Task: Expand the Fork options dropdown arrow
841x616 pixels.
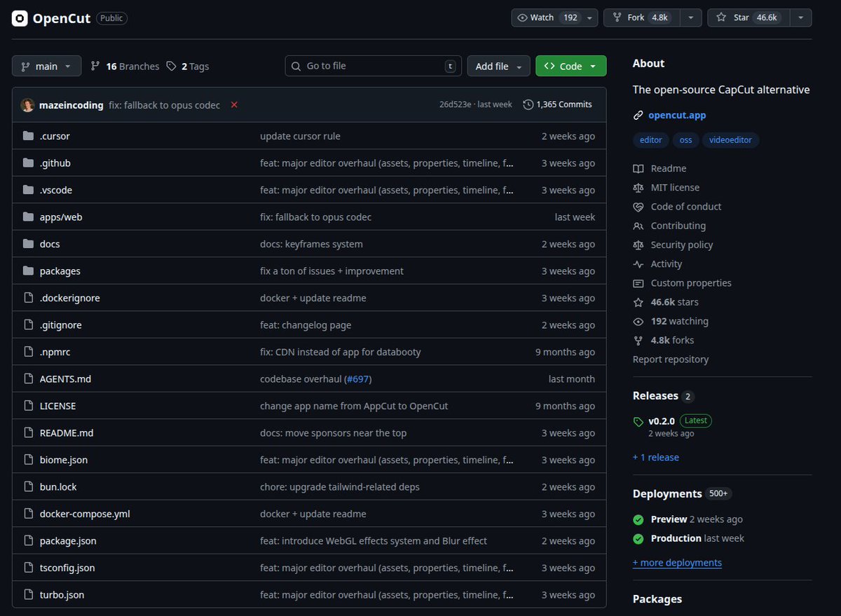Action: [691, 18]
